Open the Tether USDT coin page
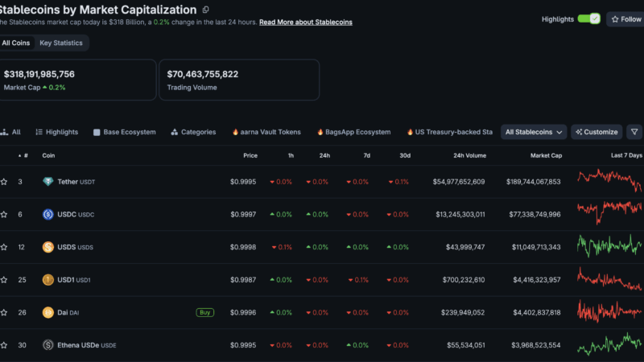Image resolution: width=644 pixels, height=362 pixels. 76,182
